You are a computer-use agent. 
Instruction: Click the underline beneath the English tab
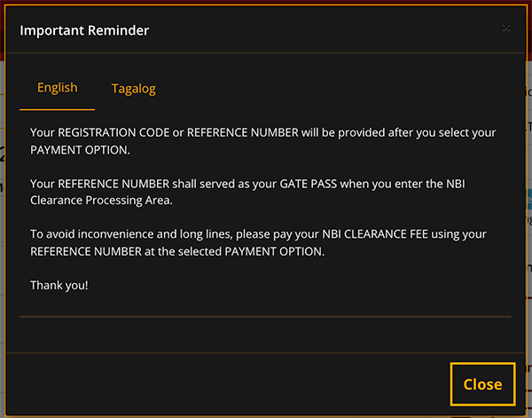[x=58, y=109]
